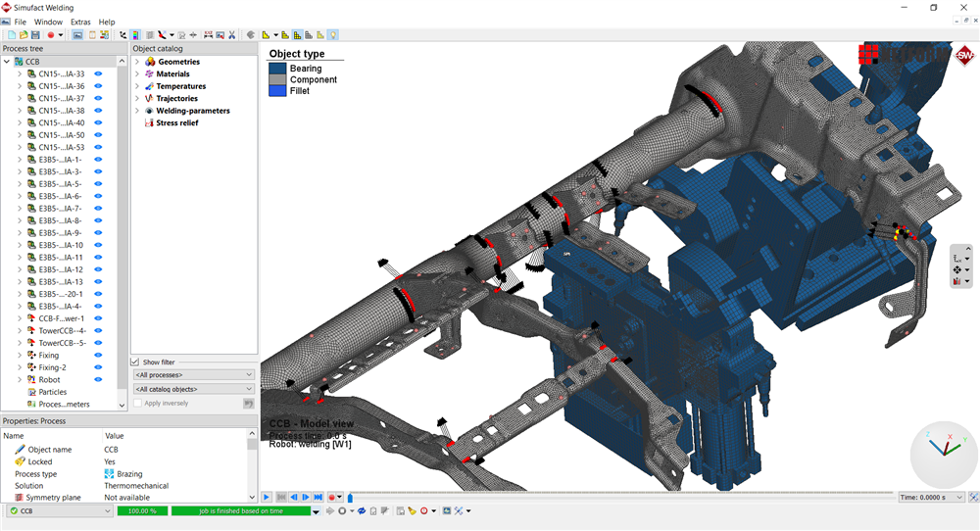Open the All processes filter dropdown
The width and height of the screenshot is (980, 531).
tap(193, 374)
